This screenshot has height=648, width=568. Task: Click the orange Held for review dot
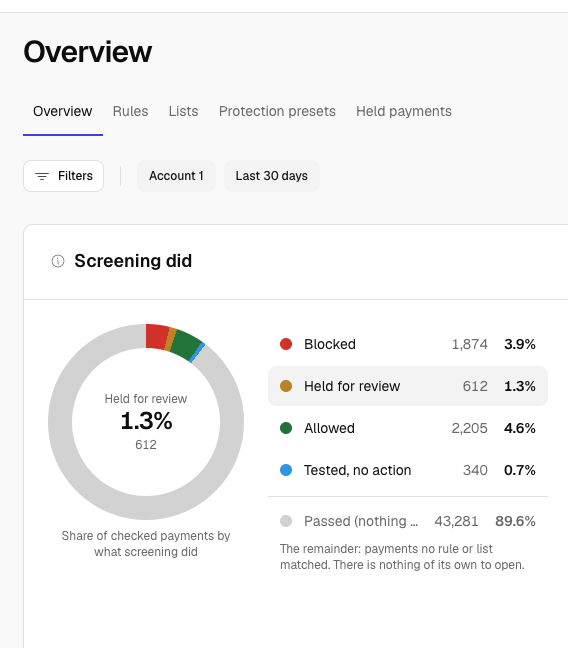click(x=286, y=386)
